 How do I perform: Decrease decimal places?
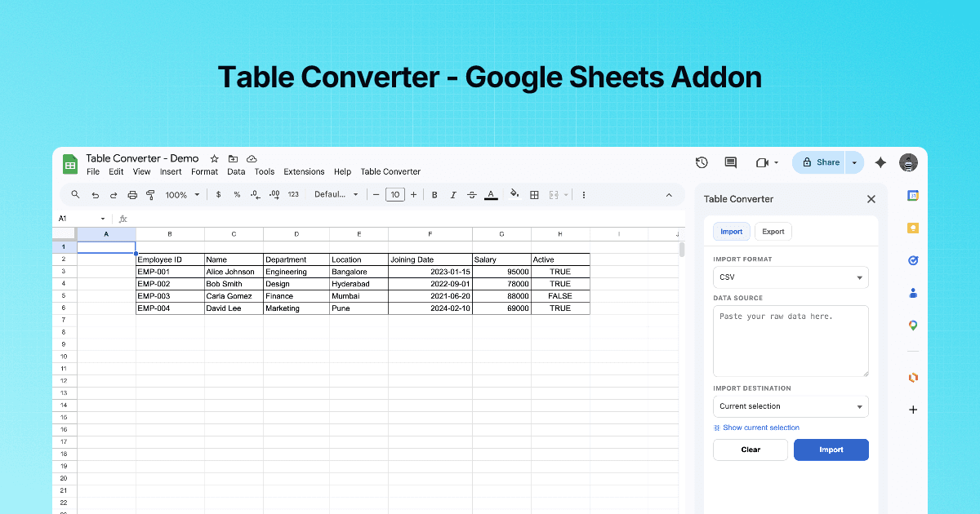point(255,195)
